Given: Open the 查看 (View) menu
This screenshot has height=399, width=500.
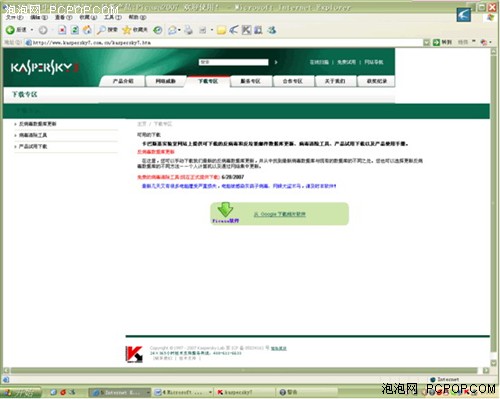Looking at the screenshot, I should 63,17.
